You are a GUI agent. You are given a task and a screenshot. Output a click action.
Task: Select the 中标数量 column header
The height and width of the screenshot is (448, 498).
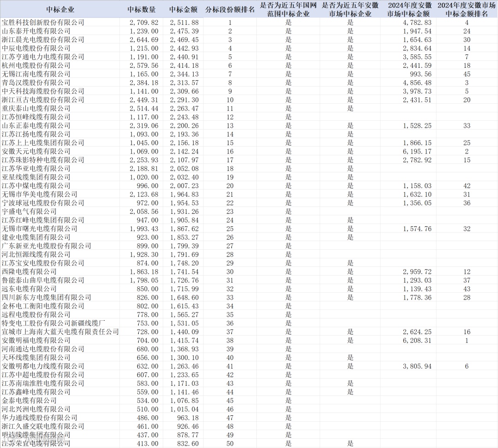pos(142,10)
